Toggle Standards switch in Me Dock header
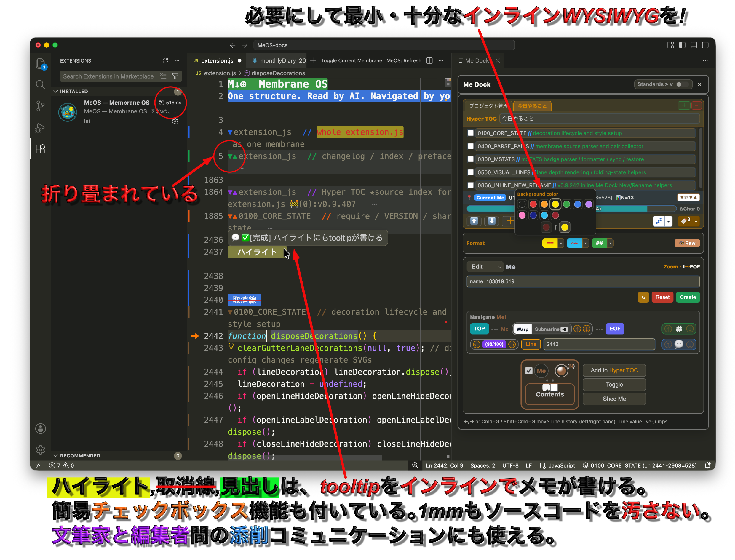Viewport: 735px width, 560px height. coord(681,84)
